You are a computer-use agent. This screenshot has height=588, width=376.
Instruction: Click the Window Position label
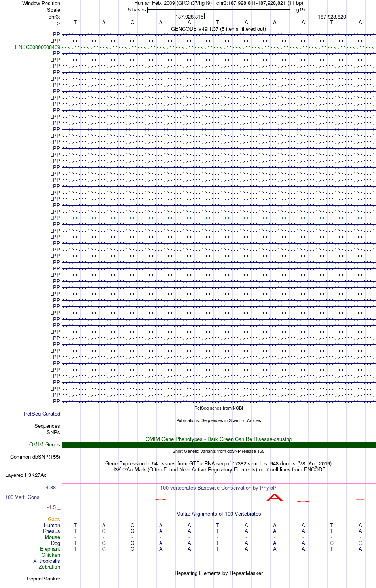pos(41,3)
